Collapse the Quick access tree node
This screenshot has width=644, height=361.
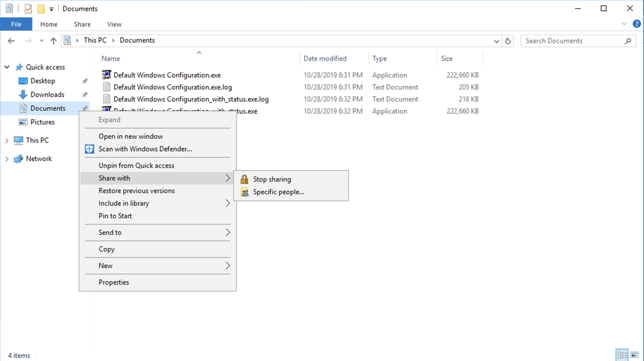pyautogui.click(x=7, y=67)
